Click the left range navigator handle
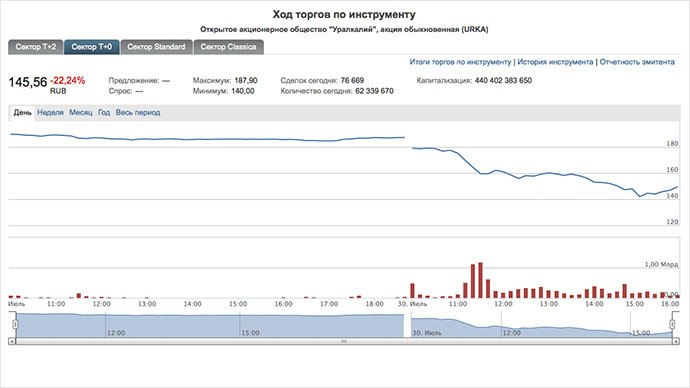690x388 pixels. tap(15, 324)
